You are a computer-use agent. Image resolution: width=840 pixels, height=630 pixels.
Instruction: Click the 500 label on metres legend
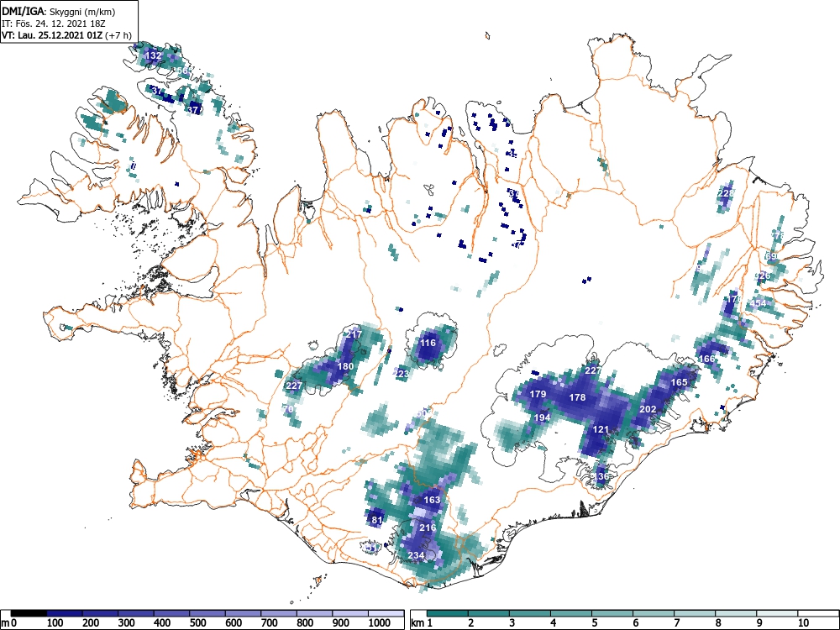click(197, 622)
